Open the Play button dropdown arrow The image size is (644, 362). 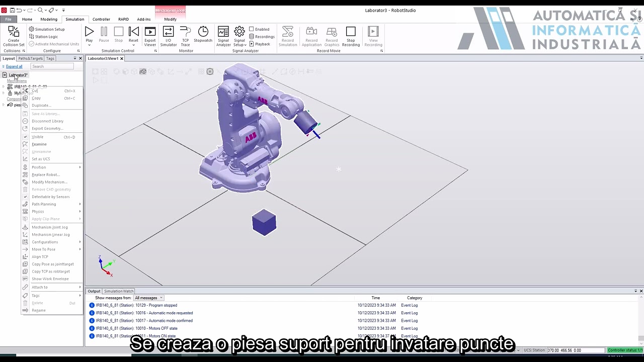[x=89, y=45]
